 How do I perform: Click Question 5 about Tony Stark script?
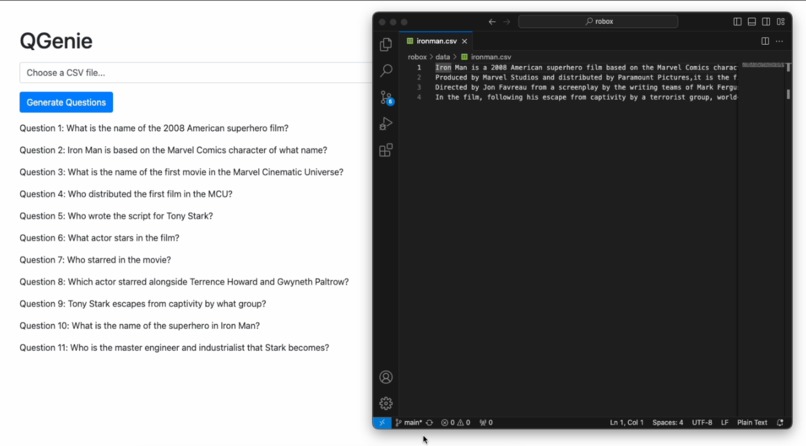tap(116, 216)
